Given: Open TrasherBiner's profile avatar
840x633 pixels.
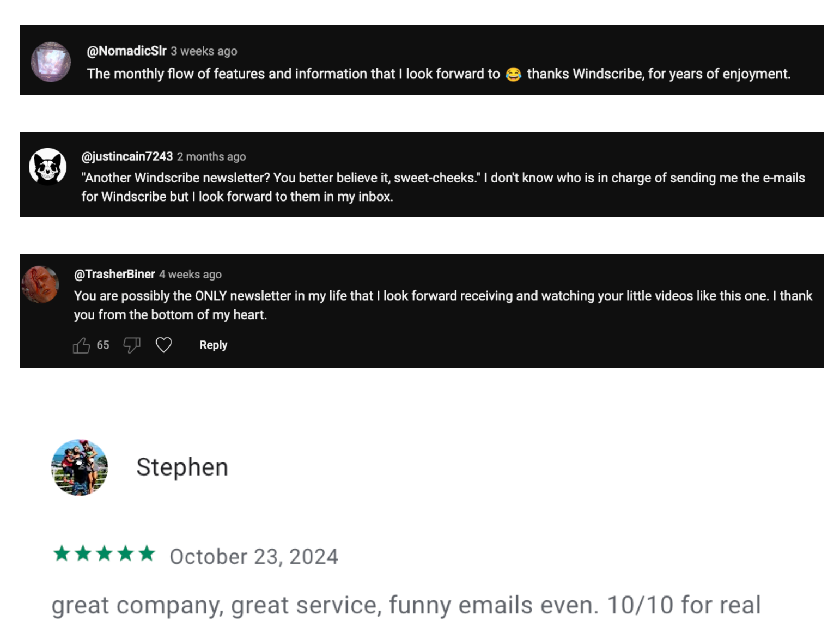Looking at the screenshot, I should (40, 284).
